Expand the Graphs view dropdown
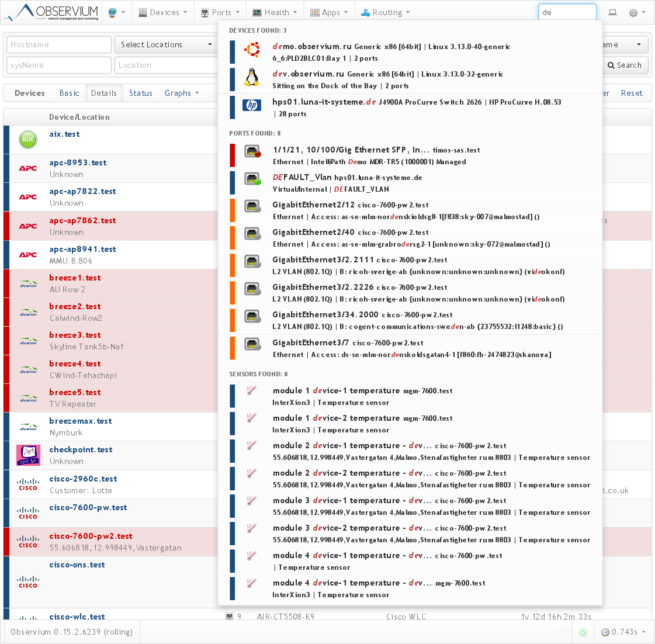The width and height of the screenshot is (655, 644). (182, 93)
